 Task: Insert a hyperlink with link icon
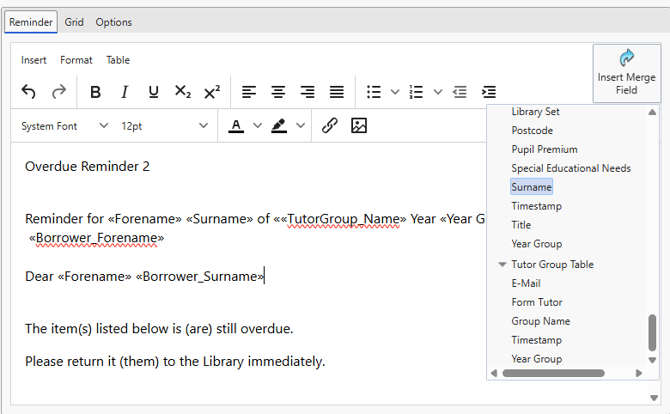[329, 126]
